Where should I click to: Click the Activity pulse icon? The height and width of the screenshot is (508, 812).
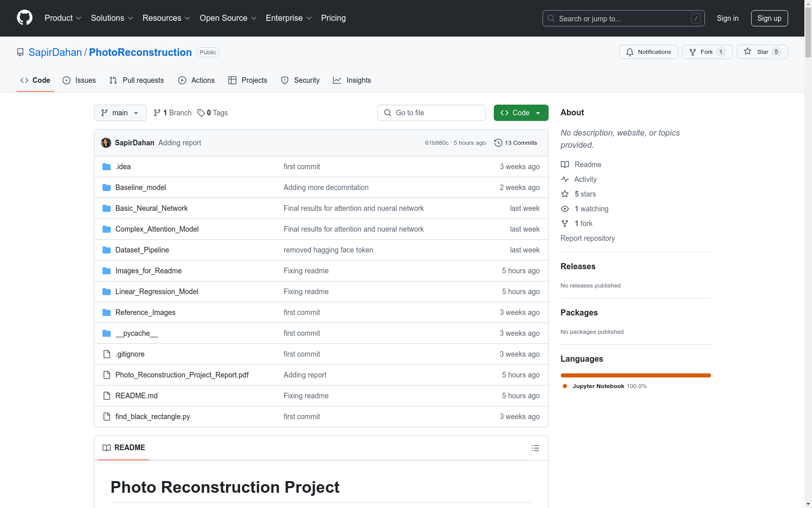[x=565, y=179]
